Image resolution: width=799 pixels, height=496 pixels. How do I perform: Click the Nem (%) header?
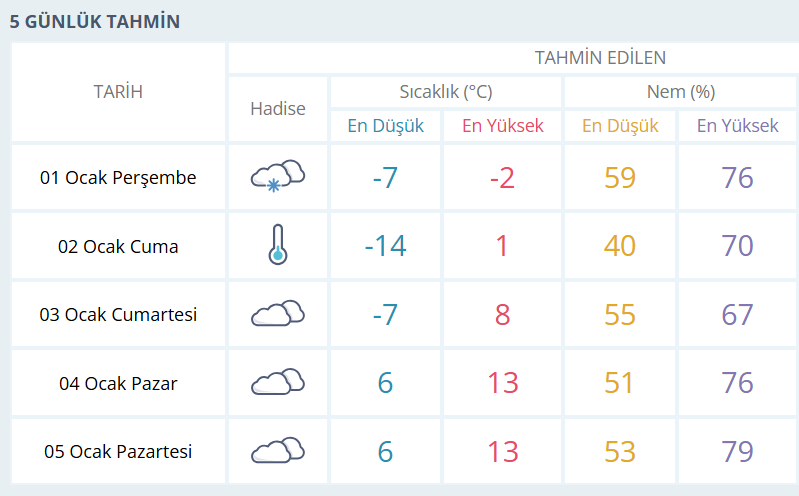[680, 92]
